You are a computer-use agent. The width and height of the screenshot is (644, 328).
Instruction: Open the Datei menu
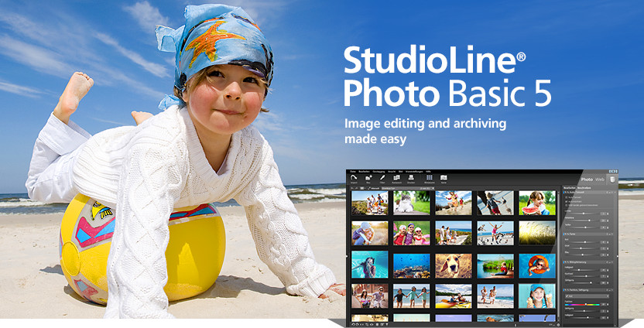tap(353, 172)
